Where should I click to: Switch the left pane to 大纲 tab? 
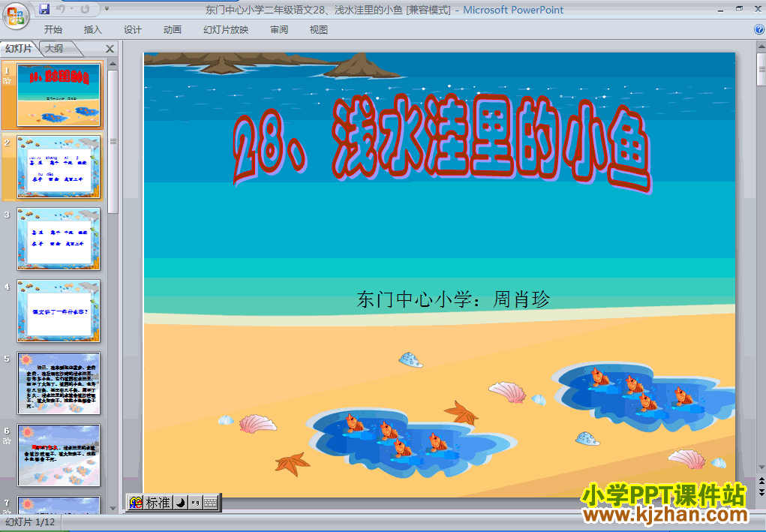tap(54, 48)
